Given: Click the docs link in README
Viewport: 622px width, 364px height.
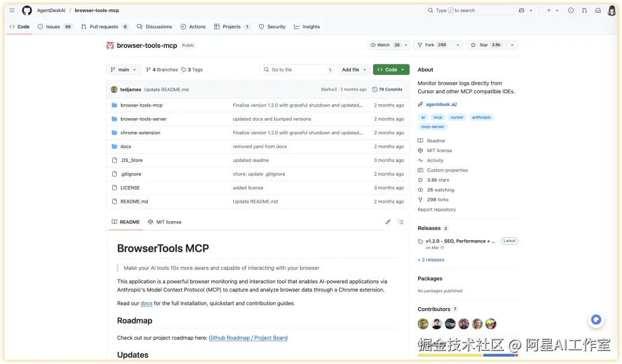Looking at the screenshot, I should pos(146,304).
